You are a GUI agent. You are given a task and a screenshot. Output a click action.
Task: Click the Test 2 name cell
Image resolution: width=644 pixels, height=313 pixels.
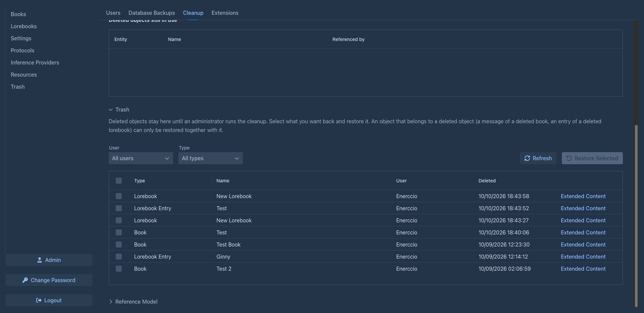[224, 269]
